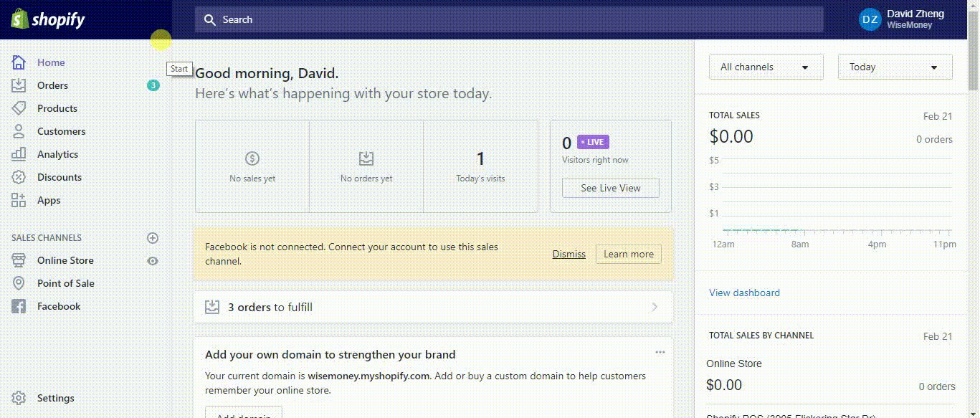This screenshot has height=418, width=980.
Task: Open Apps in sidebar
Action: pyautogui.click(x=49, y=200)
